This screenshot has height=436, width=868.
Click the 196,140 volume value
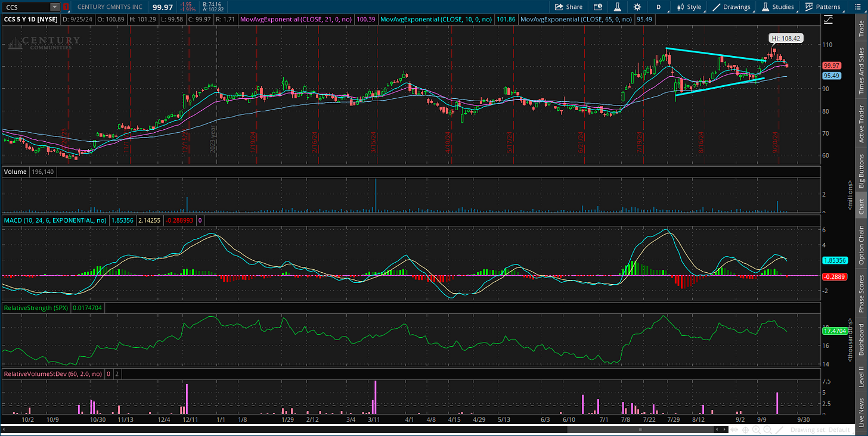[44, 172]
